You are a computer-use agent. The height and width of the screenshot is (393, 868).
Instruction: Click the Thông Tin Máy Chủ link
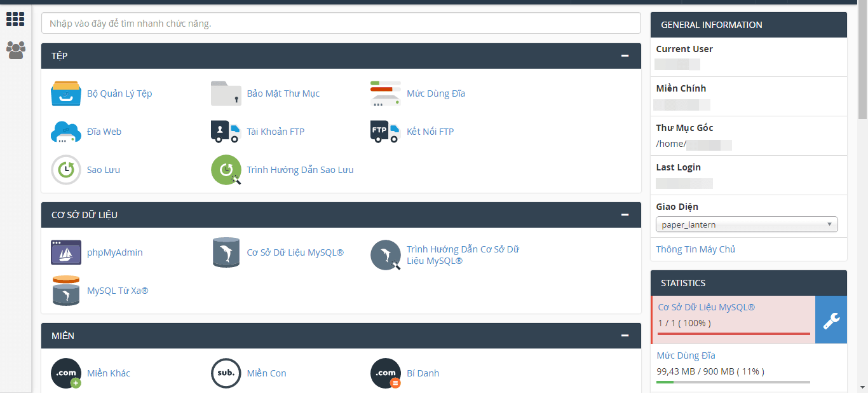695,249
